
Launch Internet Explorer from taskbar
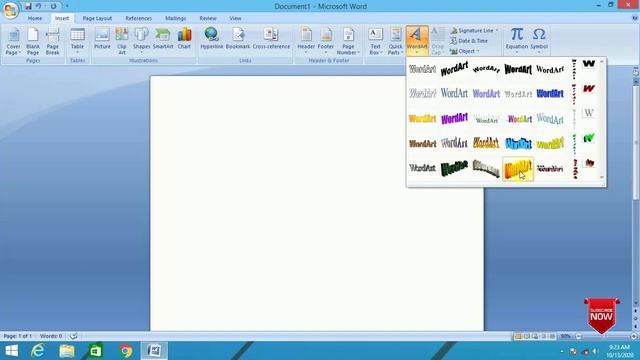click(38, 351)
